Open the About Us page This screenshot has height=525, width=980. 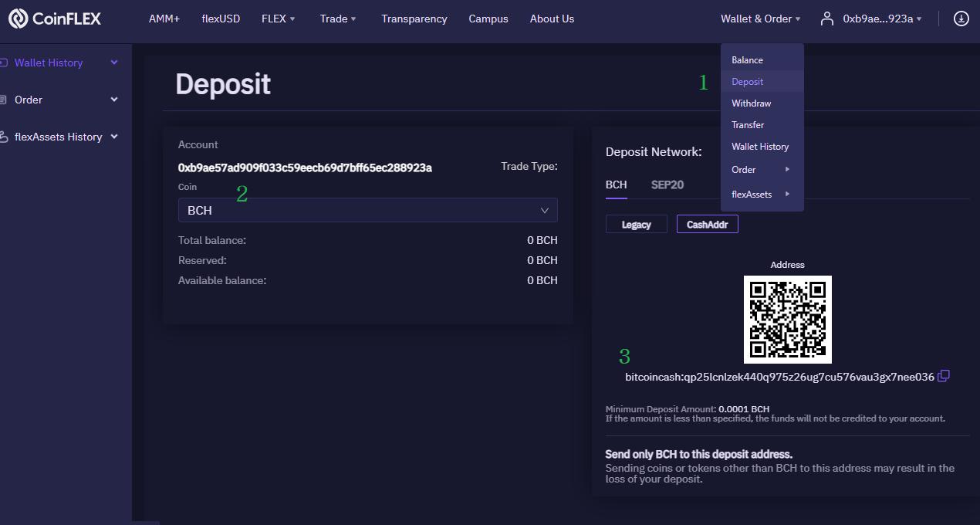552,19
